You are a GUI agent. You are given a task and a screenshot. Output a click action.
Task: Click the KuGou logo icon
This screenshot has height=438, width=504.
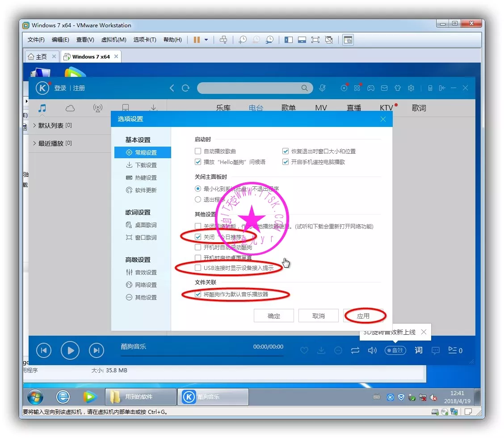click(x=42, y=88)
